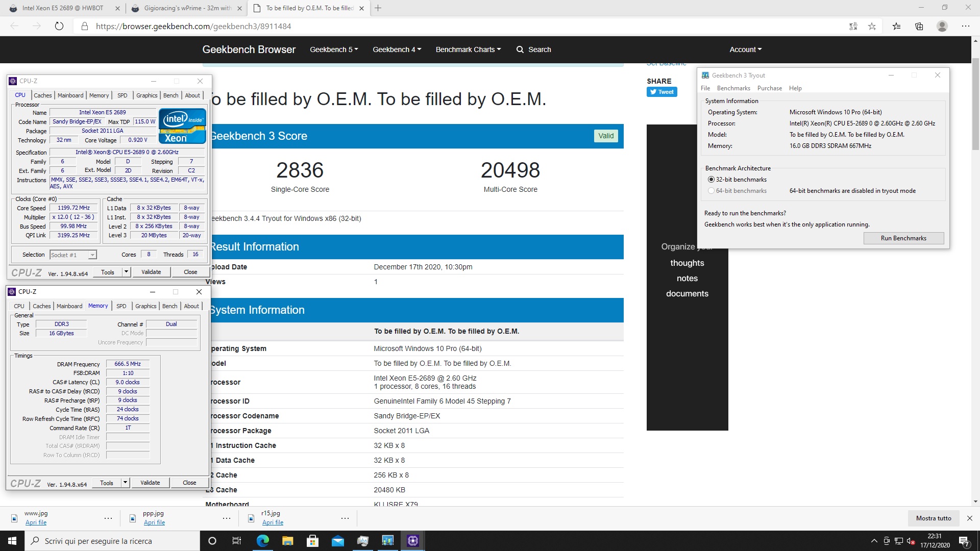This screenshot has height=551, width=980.
Task: Open the Account dropdown menu
Action: [x=745, y=49]
